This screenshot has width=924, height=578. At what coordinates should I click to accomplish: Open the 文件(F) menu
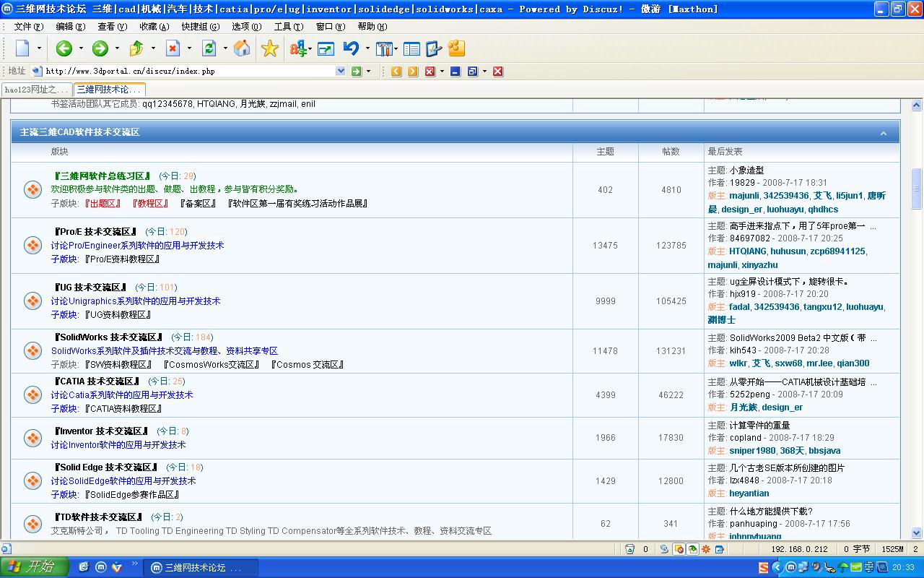(x=29, y=27)
